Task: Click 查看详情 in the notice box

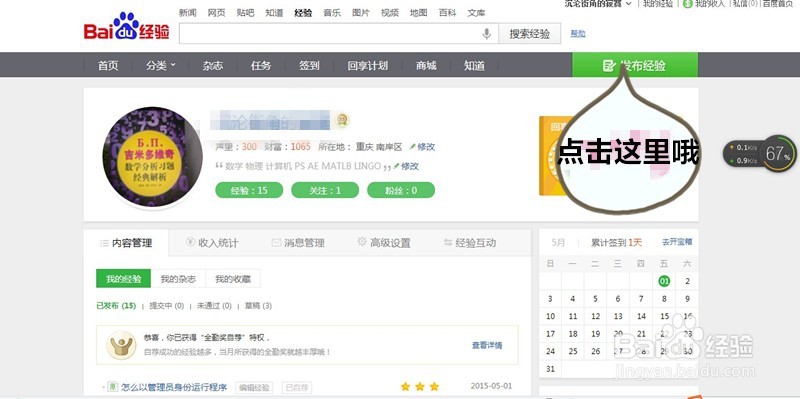Action: [x=487, y=345]
